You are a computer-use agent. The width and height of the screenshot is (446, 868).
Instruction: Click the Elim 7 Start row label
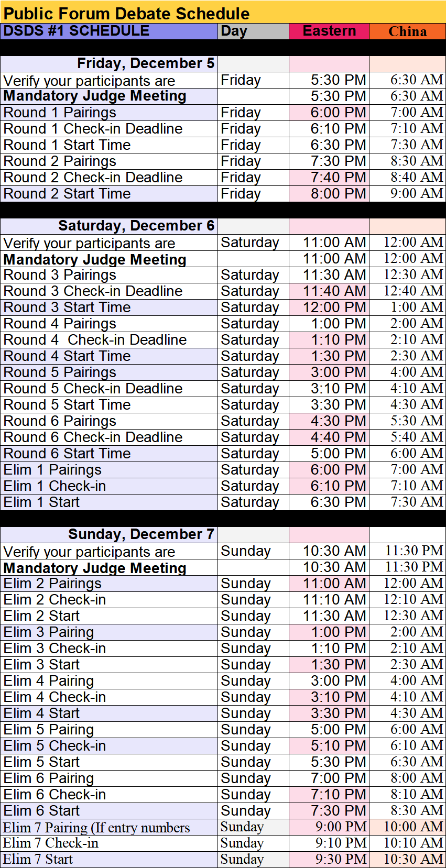point(38,860)
